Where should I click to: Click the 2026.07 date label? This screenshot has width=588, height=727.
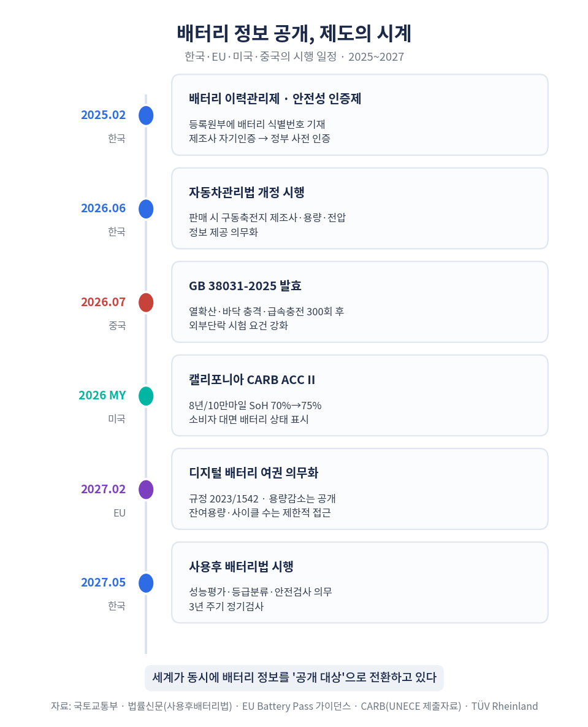104,302
